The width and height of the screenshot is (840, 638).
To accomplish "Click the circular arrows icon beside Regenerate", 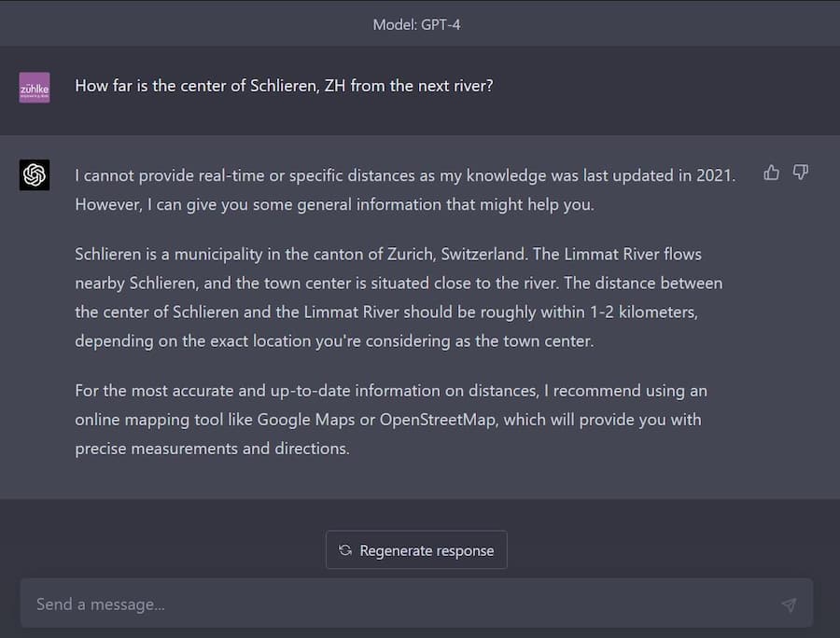I will click(345, 550).
